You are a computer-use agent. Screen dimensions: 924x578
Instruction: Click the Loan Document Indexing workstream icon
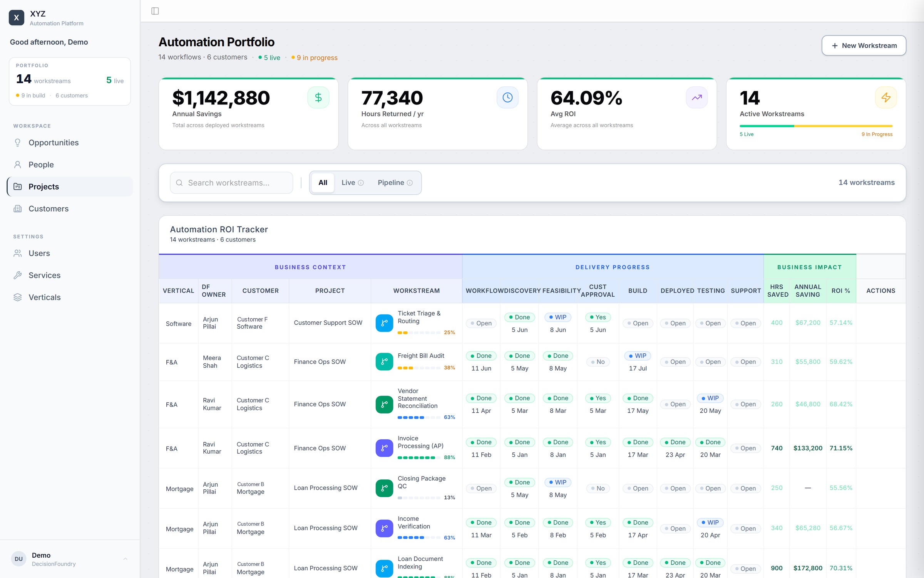pos(384,568)
